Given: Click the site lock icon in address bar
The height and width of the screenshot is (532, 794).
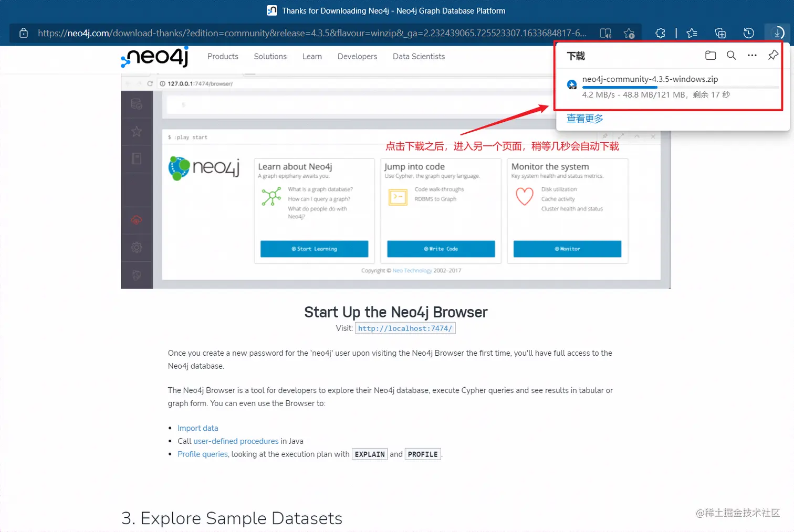Looking at the screenshot, I should pos(24,33).
